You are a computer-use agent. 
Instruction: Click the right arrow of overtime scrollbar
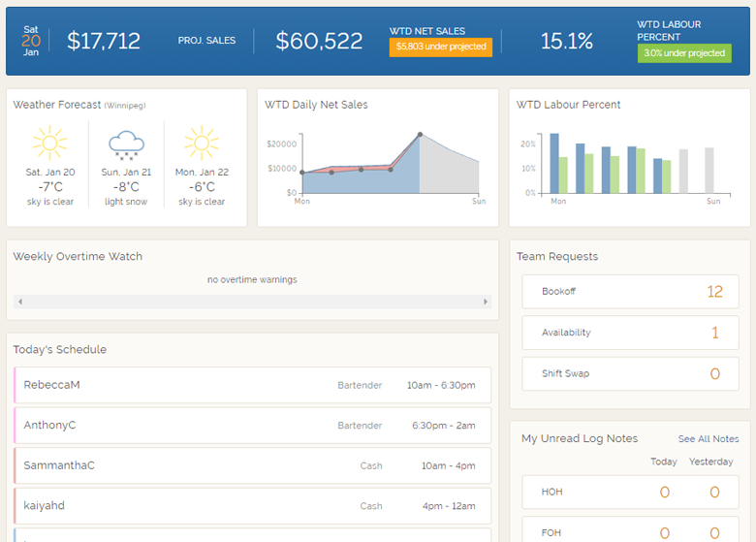pos(486,303)
